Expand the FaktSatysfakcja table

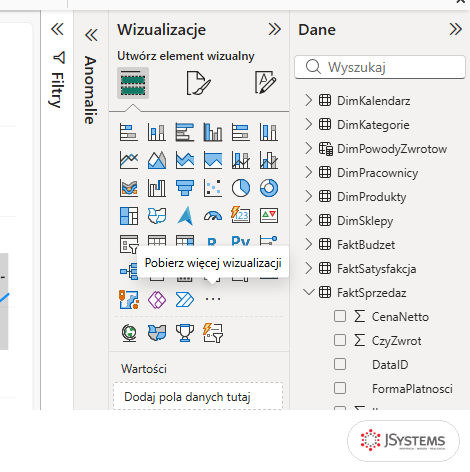[x=309, y=268]
